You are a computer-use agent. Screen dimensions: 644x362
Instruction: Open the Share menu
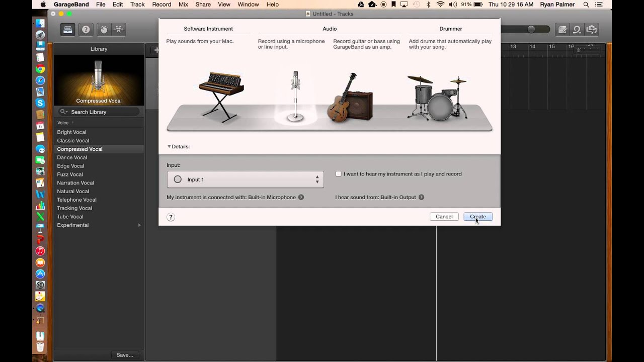tap(203, 5)
